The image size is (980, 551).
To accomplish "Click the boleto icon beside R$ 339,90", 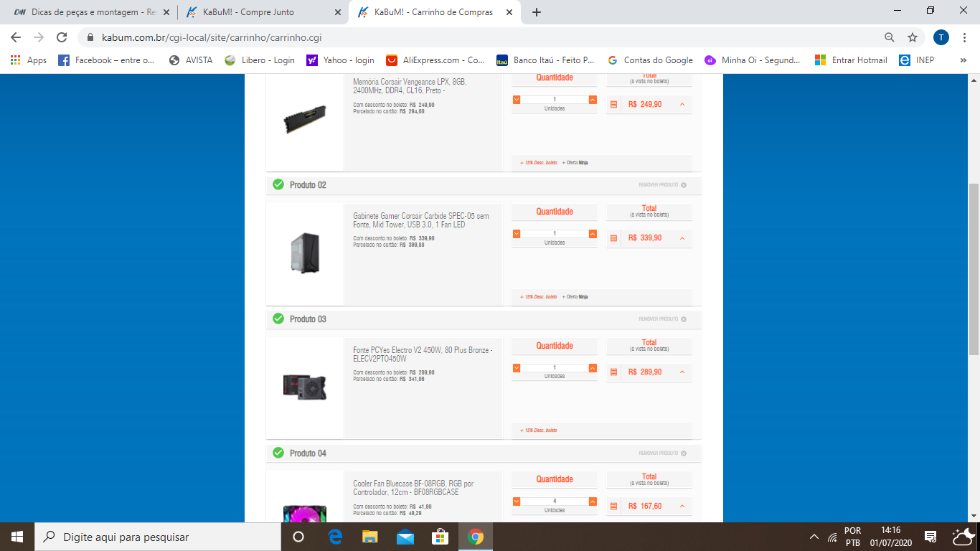I will 613,238.
